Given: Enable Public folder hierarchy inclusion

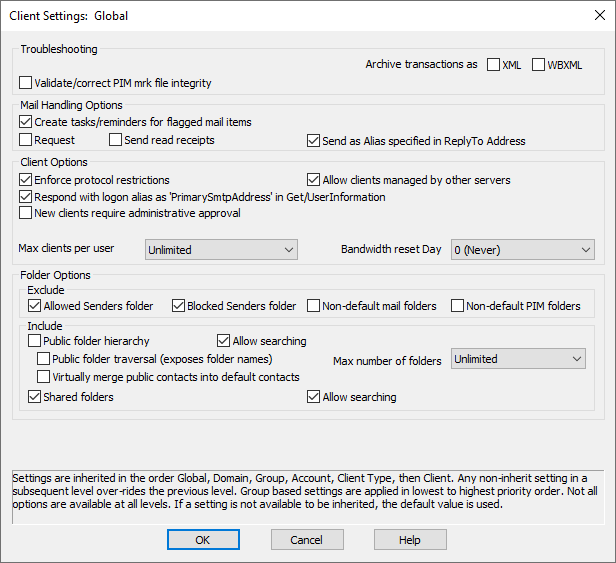Looking at the screenshot, I should (x=35, y=341).
